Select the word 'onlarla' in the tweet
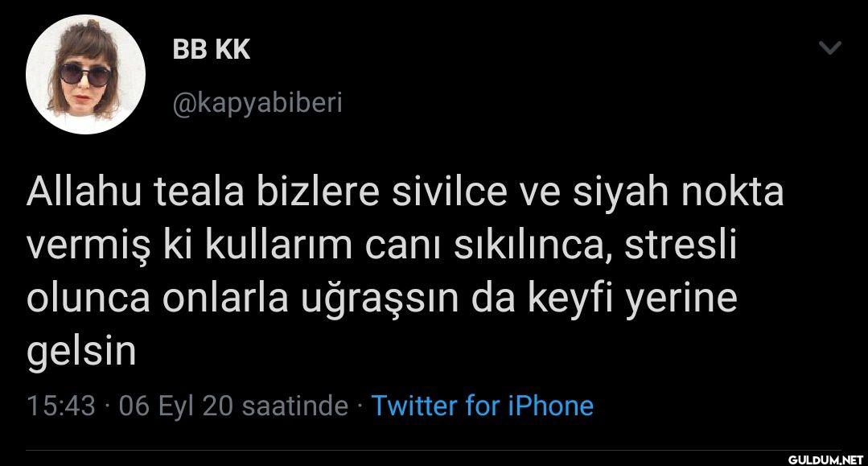868x466 pixels. point(225,298)
